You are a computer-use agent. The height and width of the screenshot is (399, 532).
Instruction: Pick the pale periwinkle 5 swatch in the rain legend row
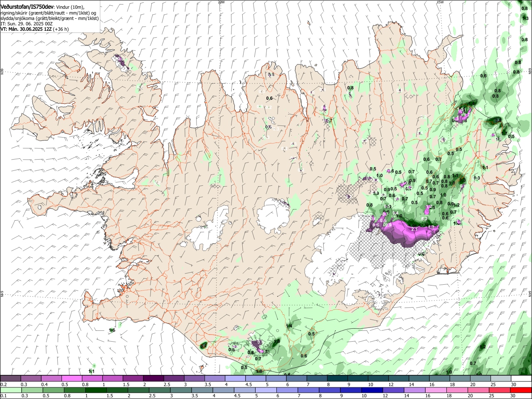coord(266,390)
